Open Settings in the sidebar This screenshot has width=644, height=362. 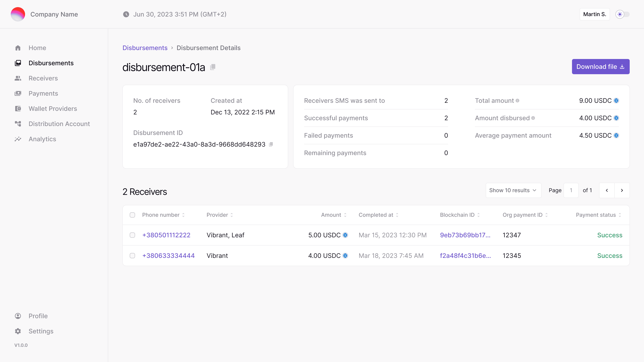pyautogui.click(x=41, y=331)
